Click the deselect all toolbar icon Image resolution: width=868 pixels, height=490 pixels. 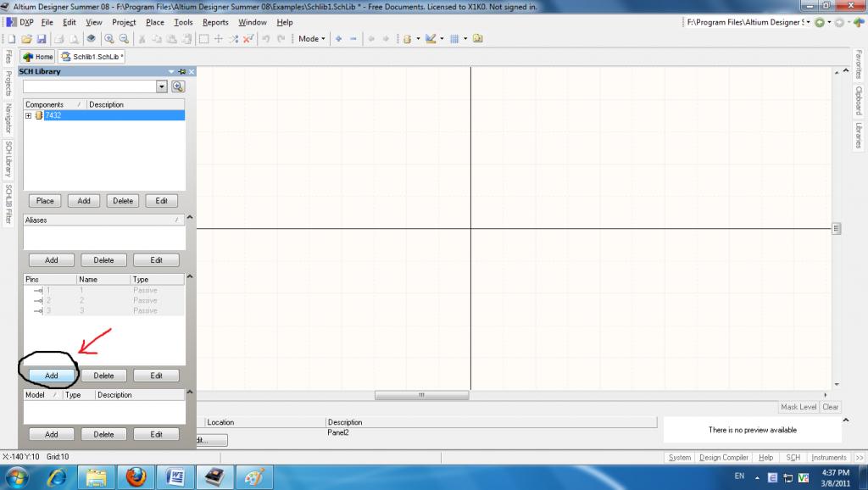tap(234, 39)
